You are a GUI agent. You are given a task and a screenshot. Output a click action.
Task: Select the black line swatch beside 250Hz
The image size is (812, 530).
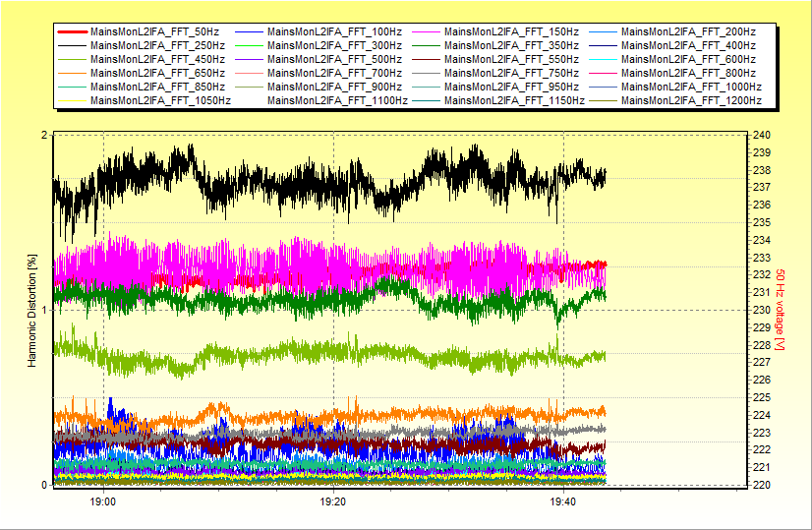click(x=71, y=46)
